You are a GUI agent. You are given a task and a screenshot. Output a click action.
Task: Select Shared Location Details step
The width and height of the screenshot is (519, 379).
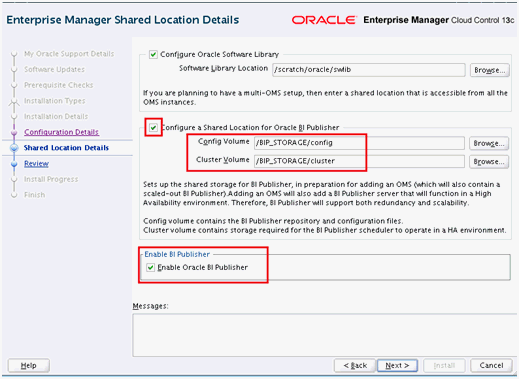pyautogui.click(x=66, y=148)
